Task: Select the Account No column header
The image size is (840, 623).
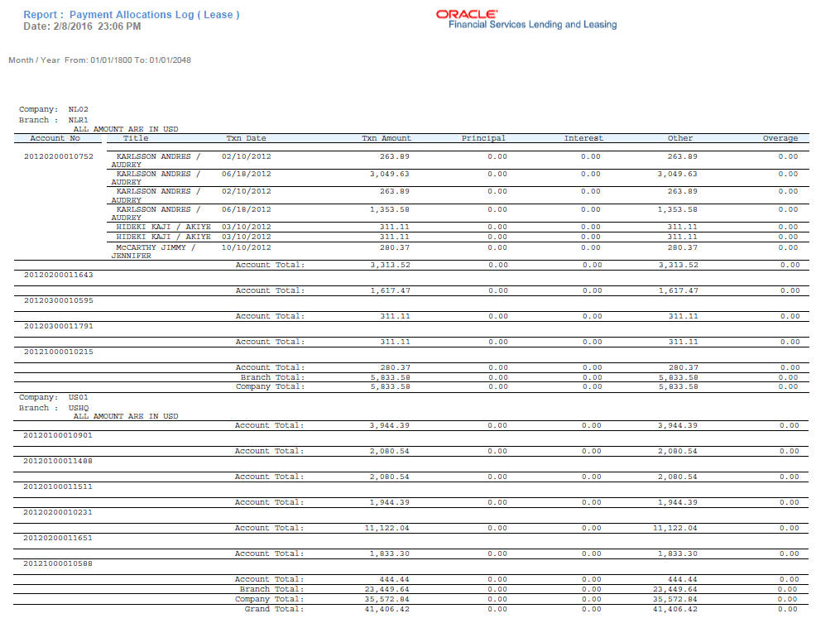Action: [x=55, y=138]
